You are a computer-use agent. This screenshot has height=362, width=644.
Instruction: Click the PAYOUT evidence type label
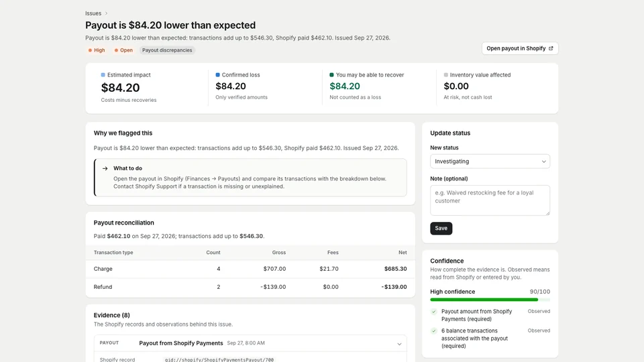(x=109, y=343)
